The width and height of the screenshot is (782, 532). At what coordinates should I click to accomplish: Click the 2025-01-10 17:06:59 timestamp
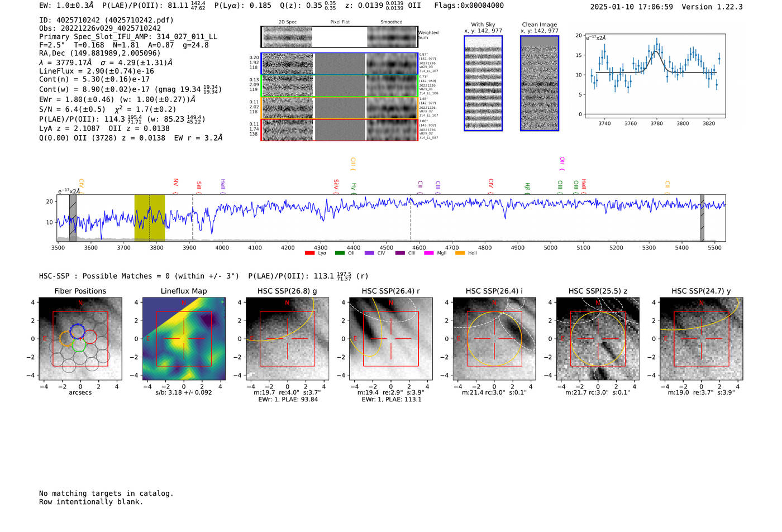click(631, 7)
